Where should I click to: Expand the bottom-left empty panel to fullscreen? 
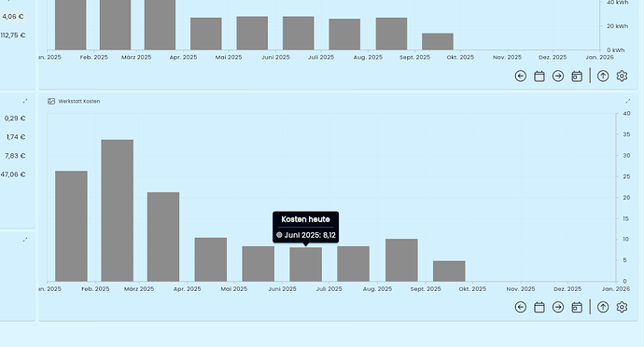[x=25, y=240]
